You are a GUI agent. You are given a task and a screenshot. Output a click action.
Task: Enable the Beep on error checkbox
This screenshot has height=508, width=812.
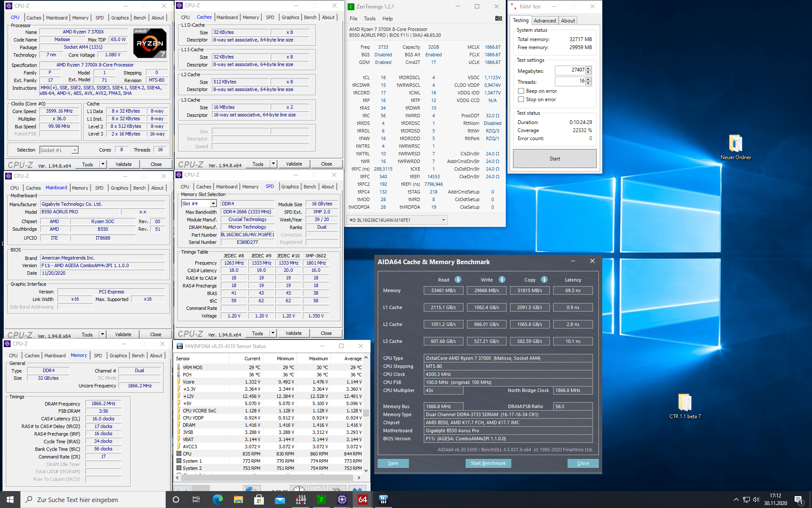coord(521,91)
